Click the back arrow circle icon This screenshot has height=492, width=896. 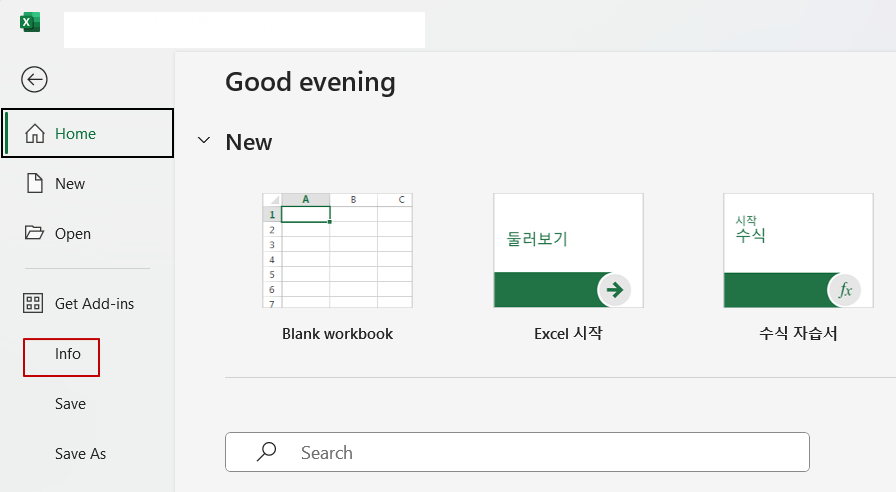(x=34, y=79)
